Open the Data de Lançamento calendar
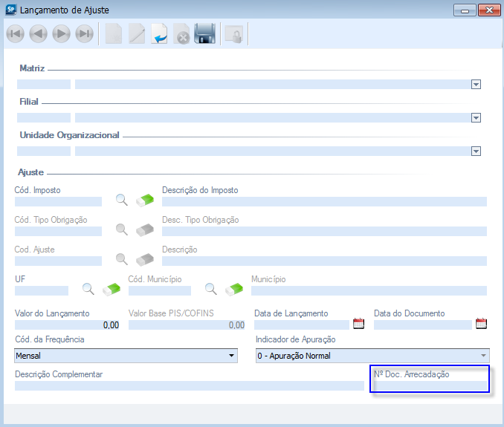The width and height of the screenshot is (504, 427). [x=359, y=324]
